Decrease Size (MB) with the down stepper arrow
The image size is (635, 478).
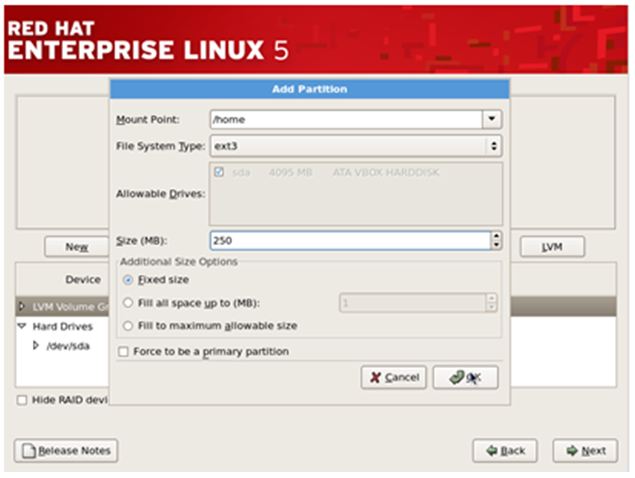click(x=496, y=245)
